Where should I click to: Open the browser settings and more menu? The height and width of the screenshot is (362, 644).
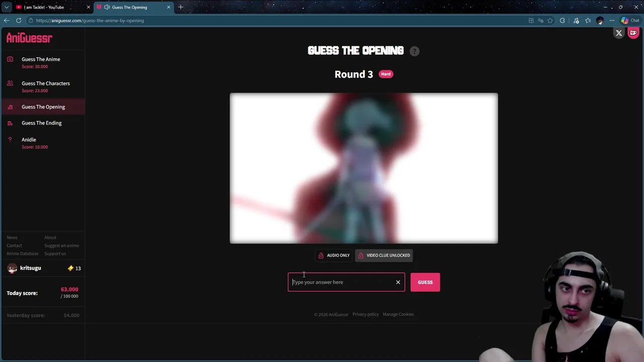click(612, 21)
